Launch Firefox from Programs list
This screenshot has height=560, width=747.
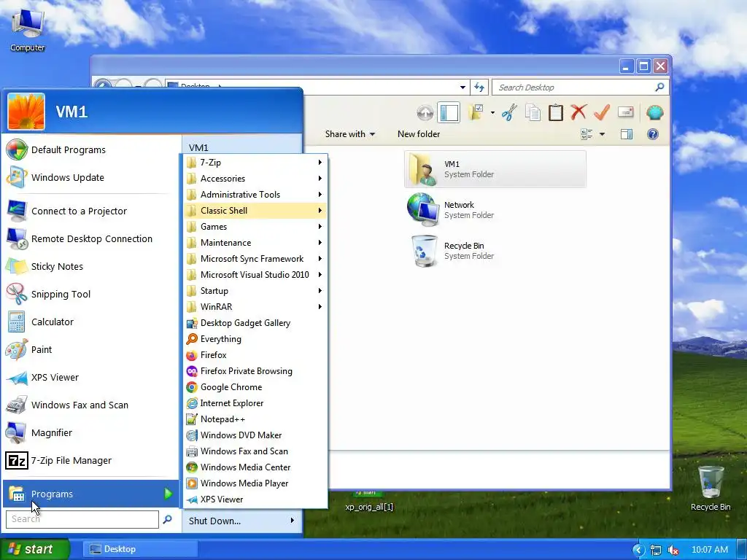coord(255,355)
